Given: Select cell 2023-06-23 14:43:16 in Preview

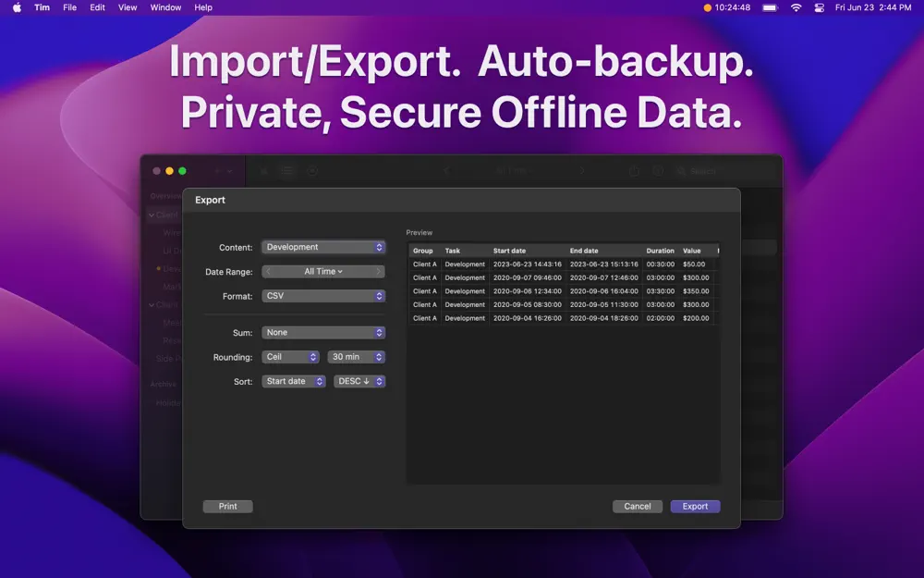Looking at the screenshot, I should pos(528,264).
